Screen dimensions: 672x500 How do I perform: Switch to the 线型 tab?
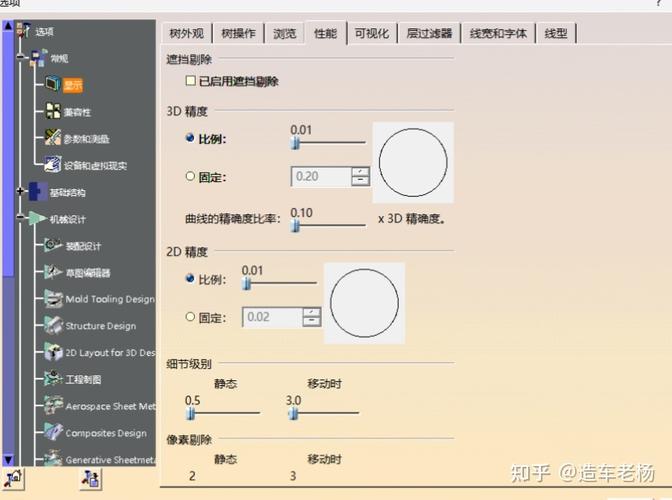coord(556,33)
